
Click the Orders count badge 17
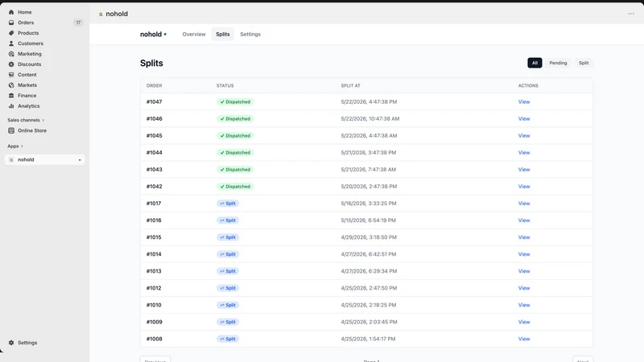78,23
